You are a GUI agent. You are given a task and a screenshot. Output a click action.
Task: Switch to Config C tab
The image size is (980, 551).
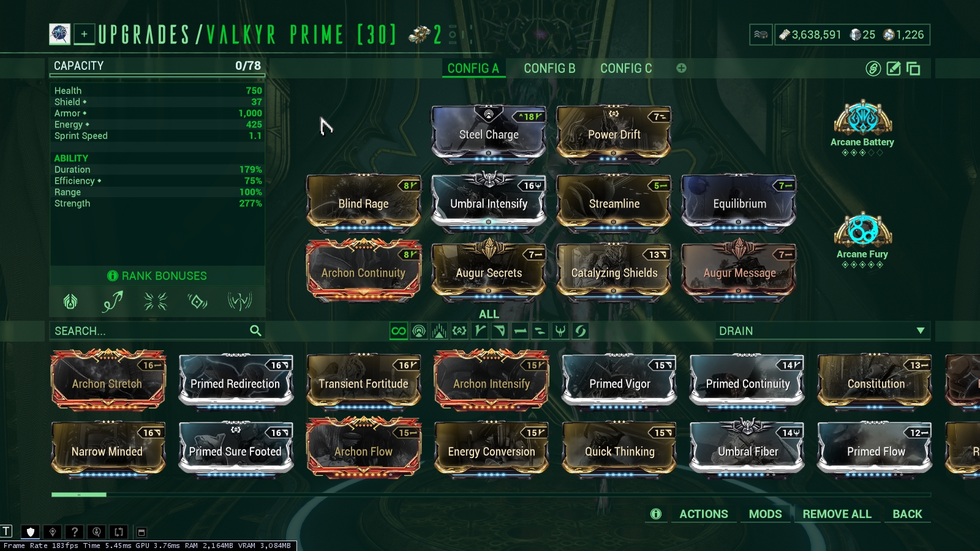pos(626,69)
